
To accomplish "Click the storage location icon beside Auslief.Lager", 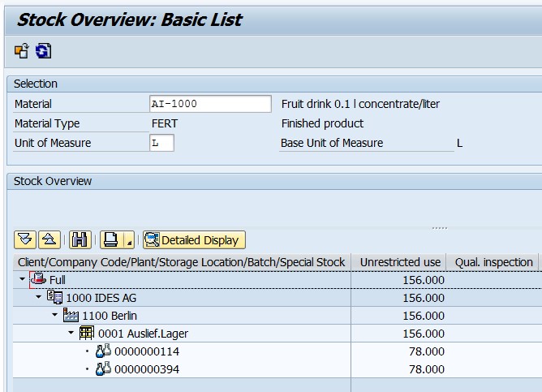I will [87, 333].
